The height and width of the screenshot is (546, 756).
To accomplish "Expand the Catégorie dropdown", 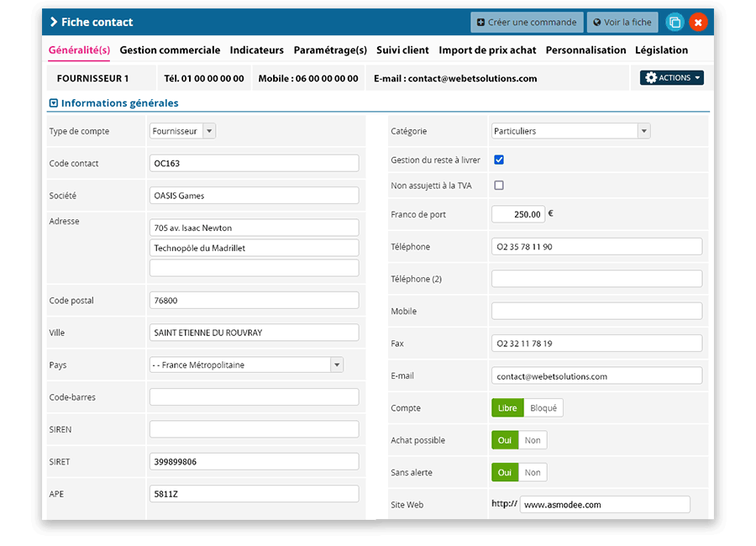I will click(571, 131).
